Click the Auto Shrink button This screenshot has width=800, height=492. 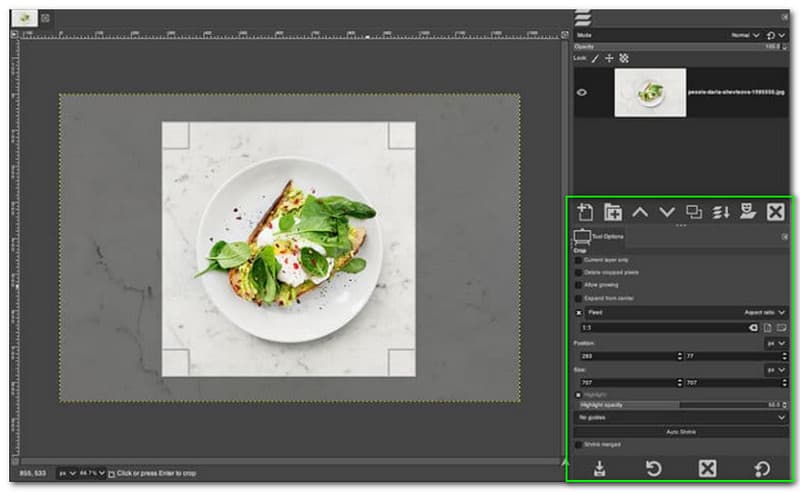click(680, 432)
